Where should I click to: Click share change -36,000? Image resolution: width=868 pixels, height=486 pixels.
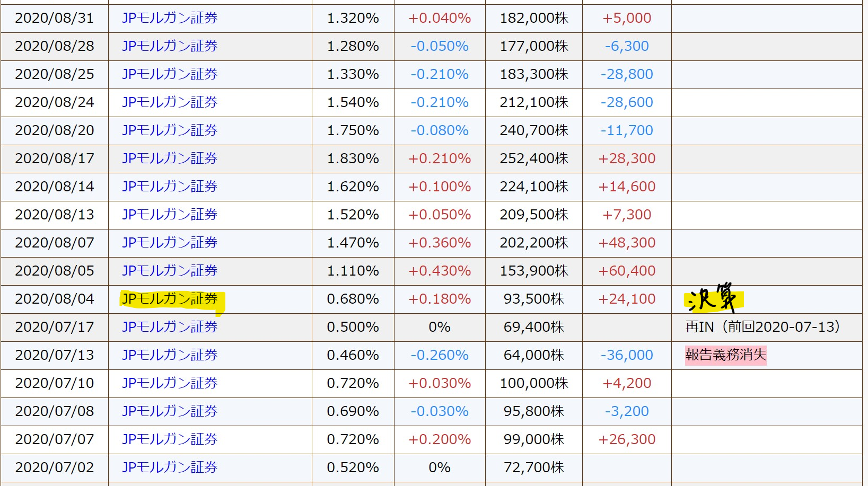(627, 355)
